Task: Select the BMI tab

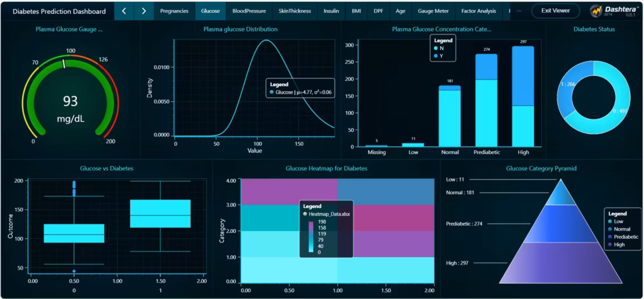Action: [357, 11]
